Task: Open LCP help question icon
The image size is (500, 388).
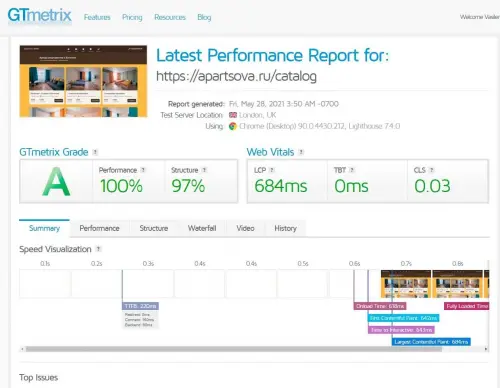Action: [272, 170]
